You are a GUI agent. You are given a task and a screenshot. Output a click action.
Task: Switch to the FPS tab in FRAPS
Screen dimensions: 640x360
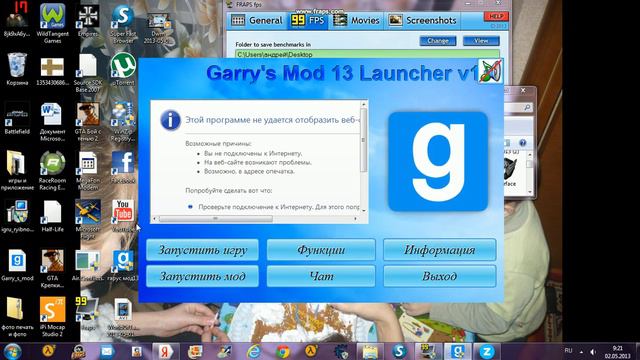coord(308,20)
